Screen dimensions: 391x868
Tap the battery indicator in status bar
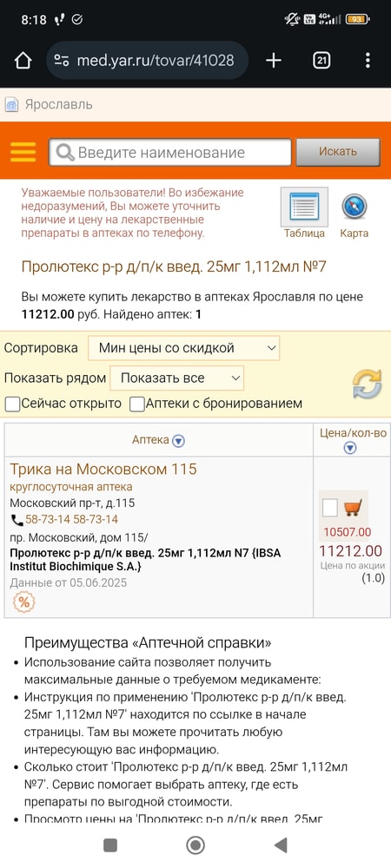(x=357, y=19)
